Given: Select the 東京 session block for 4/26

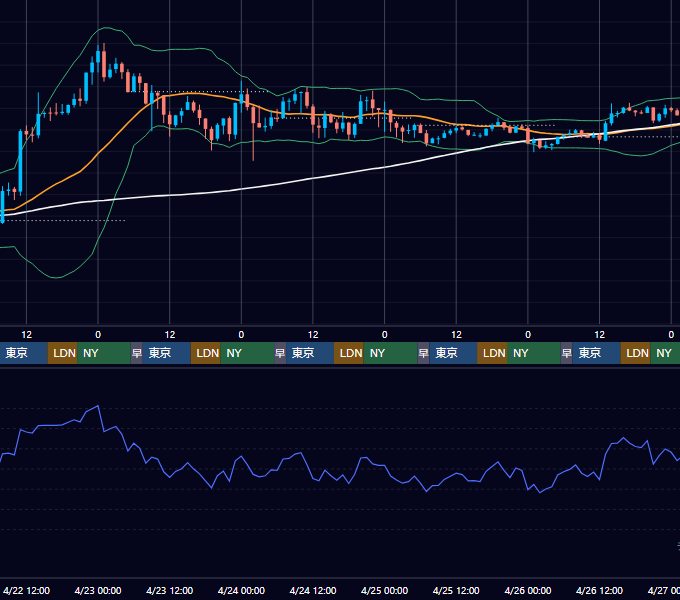Looking at the screenshot, I should pyautogui.click(x=596, y=353).
